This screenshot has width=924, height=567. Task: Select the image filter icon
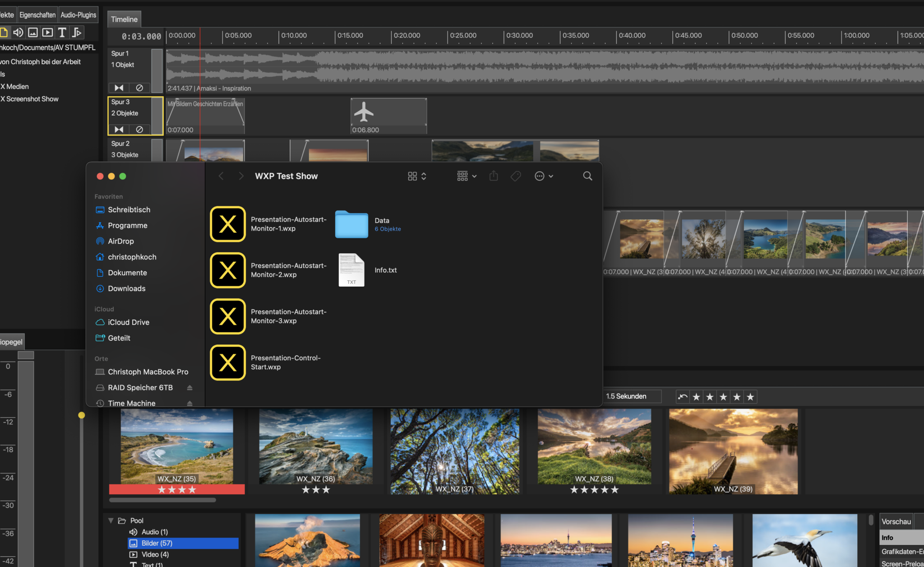pyautogui.click(x=33, y=33)
